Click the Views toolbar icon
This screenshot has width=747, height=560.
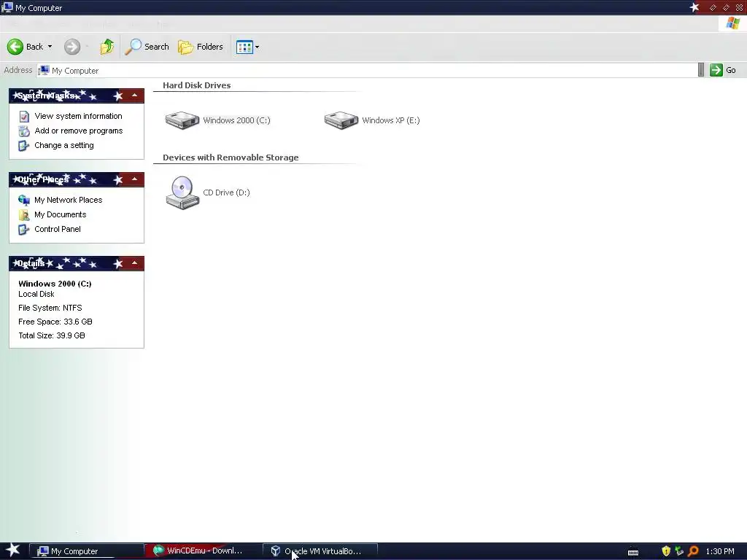pos(244,47)
